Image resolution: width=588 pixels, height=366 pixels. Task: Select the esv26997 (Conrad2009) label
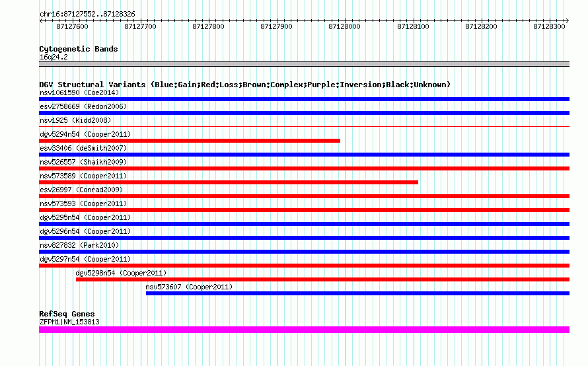[x=81, y=190]
